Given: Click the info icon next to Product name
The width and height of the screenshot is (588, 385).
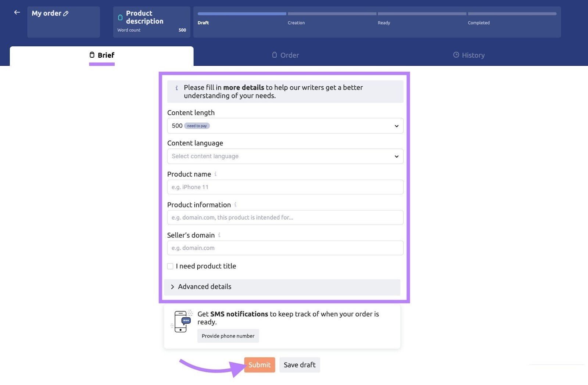Looking at the screenshot, I should (215, 174).
